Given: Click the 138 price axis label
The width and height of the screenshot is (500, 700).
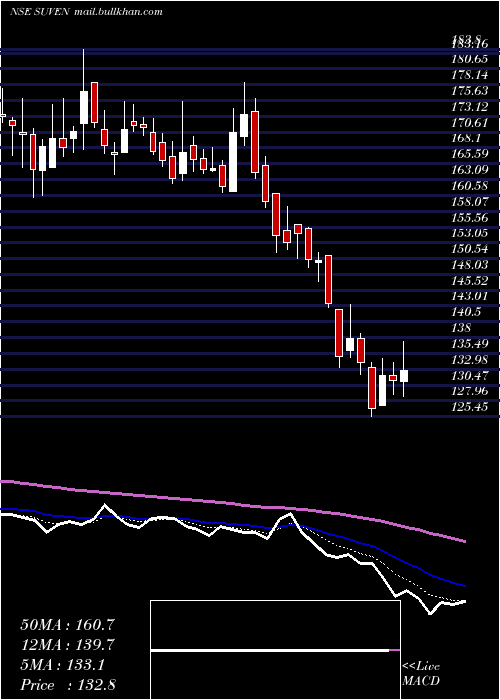Looking at the screenshot, I should 461,327.
